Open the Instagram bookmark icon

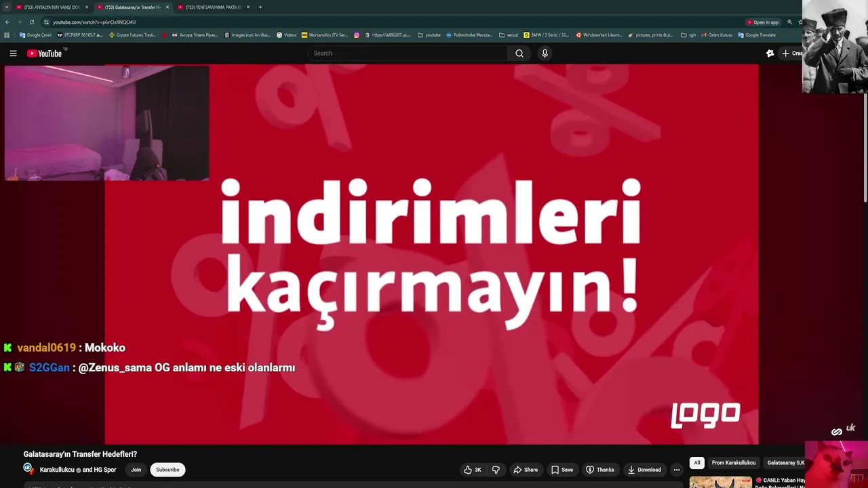pos(357,35)
